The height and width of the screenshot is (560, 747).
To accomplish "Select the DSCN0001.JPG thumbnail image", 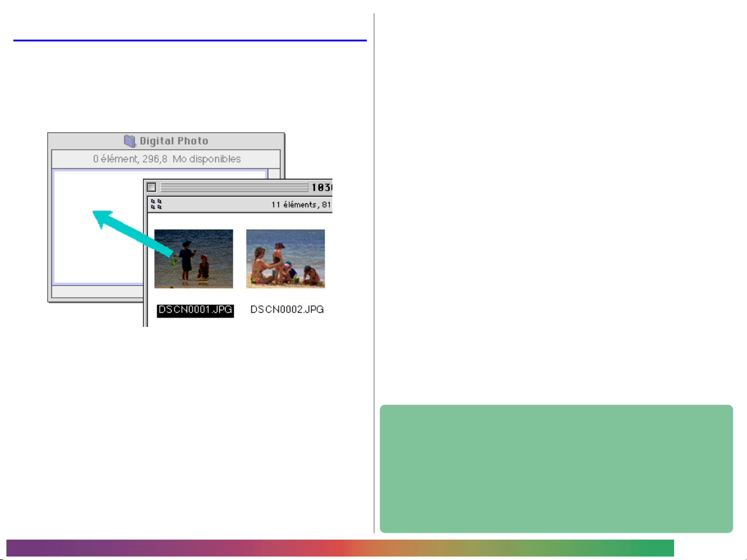I will point(194,259).
